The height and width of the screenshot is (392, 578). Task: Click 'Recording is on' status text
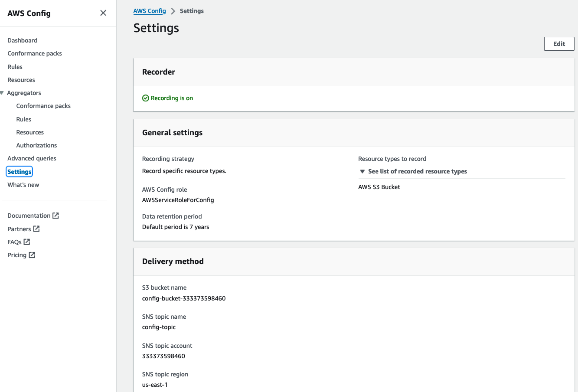coord(172,98)
